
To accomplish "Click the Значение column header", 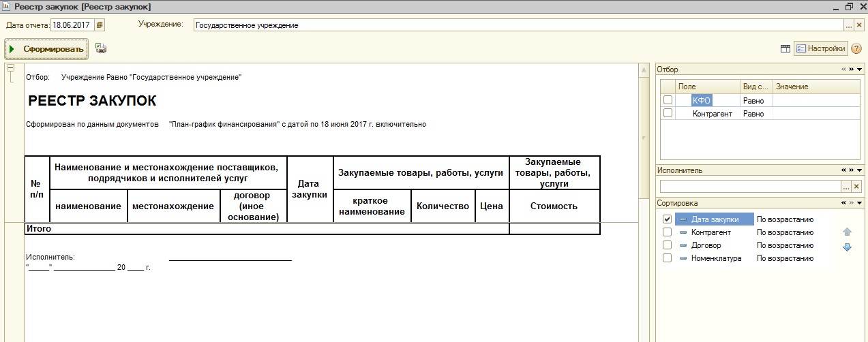I will pyautogui.click(x=816, y=87).
